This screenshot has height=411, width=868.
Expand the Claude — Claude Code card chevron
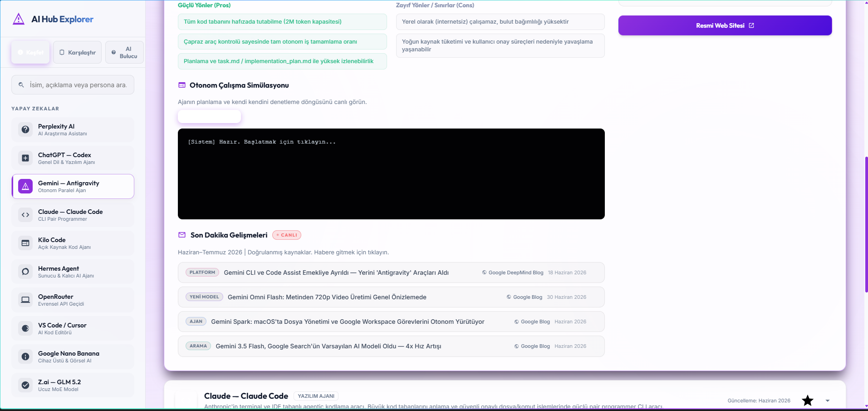coord(828,401)
